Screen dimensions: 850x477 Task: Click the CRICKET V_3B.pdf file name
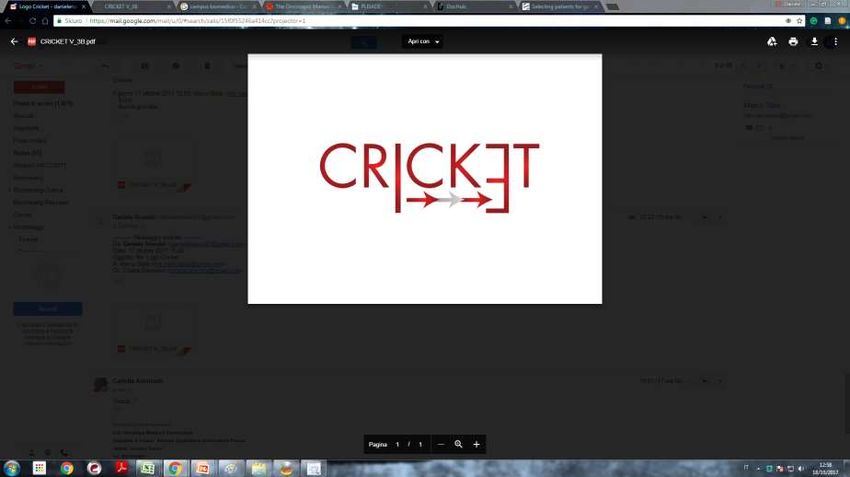pos(68,41)
